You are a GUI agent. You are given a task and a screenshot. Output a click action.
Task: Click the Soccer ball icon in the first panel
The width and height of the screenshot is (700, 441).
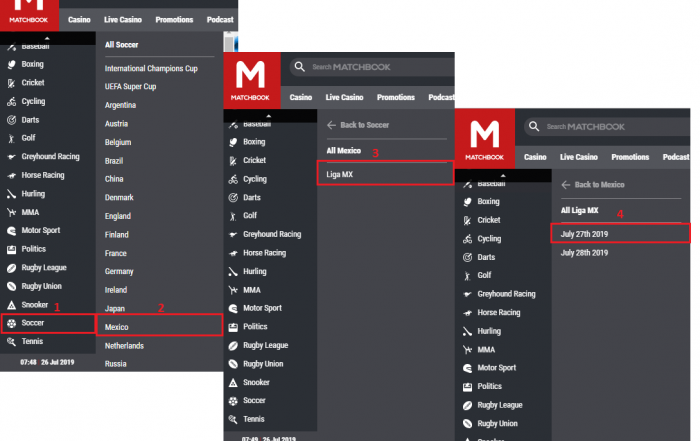[x=12, y=323]
